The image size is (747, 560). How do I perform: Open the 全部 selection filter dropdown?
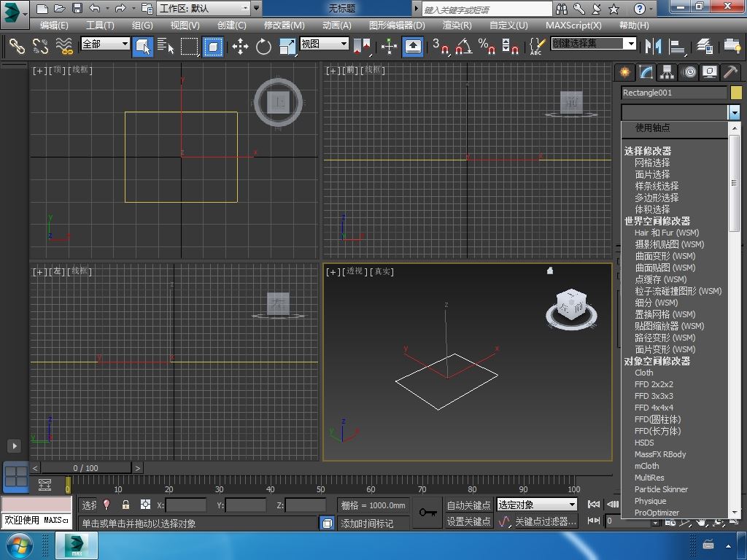click(x=105, y=44)
